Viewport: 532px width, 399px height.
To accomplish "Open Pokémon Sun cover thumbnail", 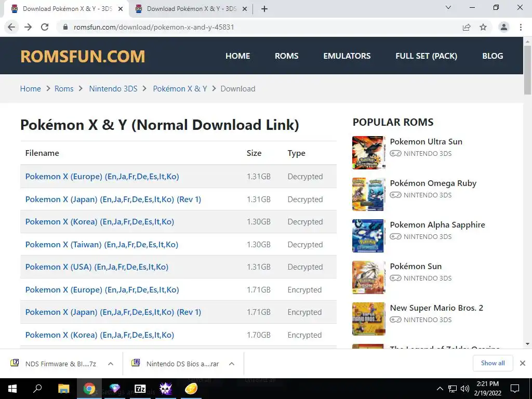I will [x=369, y=277].
